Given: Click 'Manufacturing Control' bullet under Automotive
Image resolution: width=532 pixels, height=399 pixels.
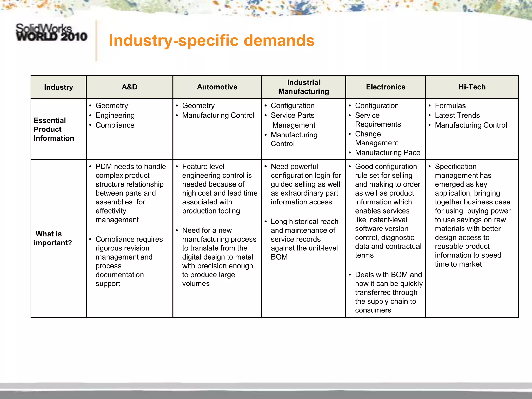Looking at the screenshot, I should [x=218, y=115].
